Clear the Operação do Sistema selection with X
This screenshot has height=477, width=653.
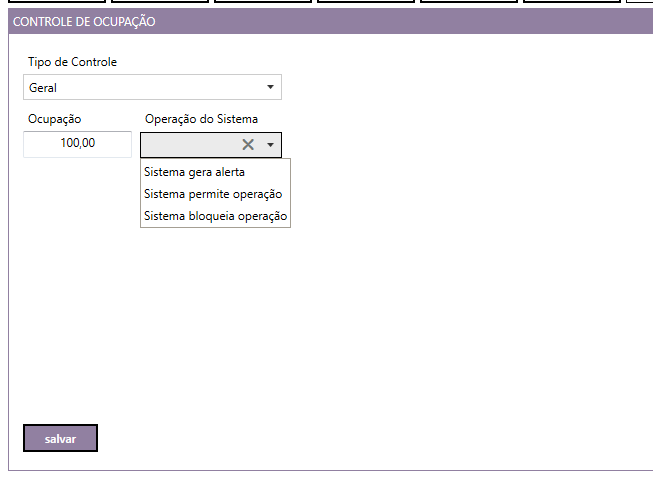(x=248, y=145)
